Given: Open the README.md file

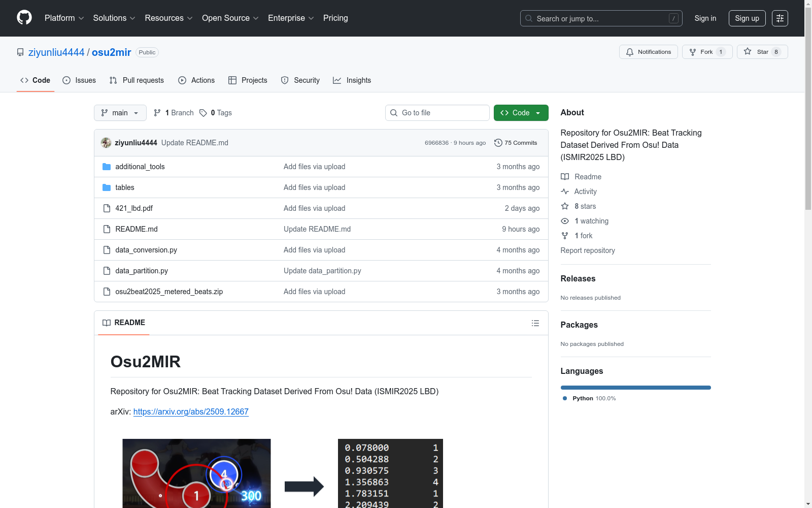Looking at the screenshot, I should click(137, 229).
